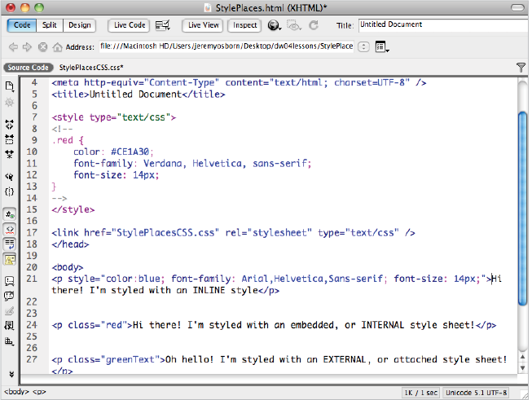Click the document icon beside StylePlaces.html title
The image size is (532, 400).
click(x=208, y=7)
